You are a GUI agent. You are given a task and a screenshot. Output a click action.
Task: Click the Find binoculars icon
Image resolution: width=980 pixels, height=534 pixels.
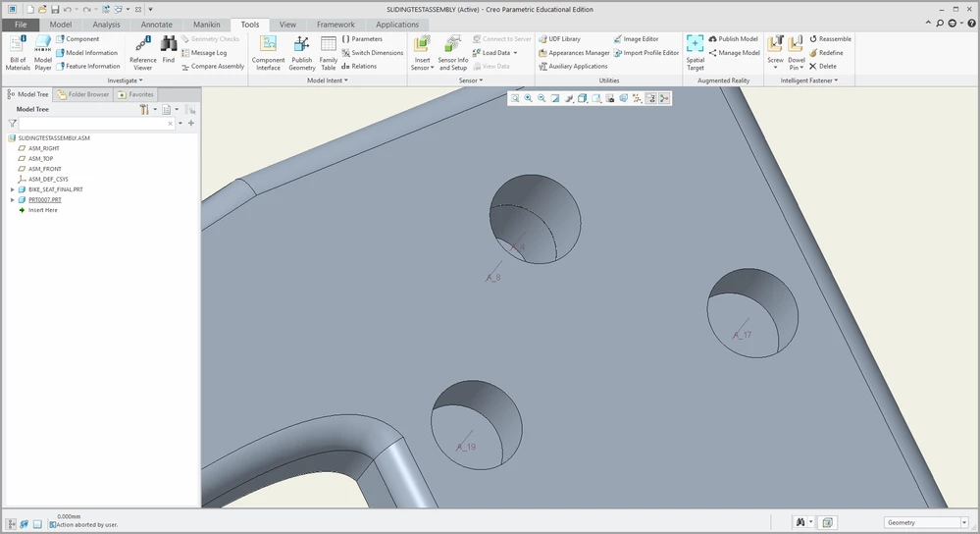[169, 49]
